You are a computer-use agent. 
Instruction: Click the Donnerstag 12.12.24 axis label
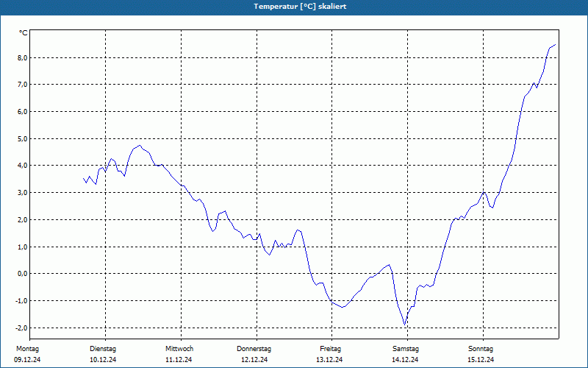coord(254,354)
